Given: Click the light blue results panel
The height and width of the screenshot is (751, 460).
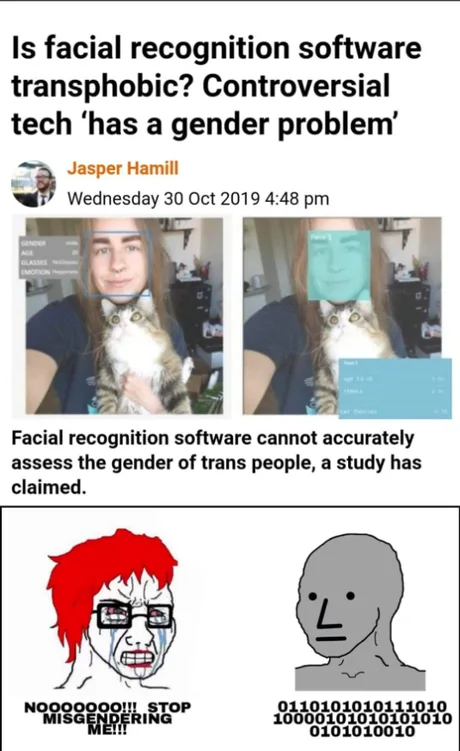Looking at the screenshot, I should coord(395,388).
